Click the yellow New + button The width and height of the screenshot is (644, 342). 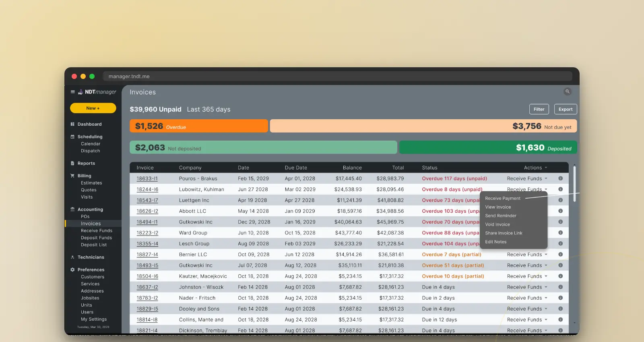(93, 108)
